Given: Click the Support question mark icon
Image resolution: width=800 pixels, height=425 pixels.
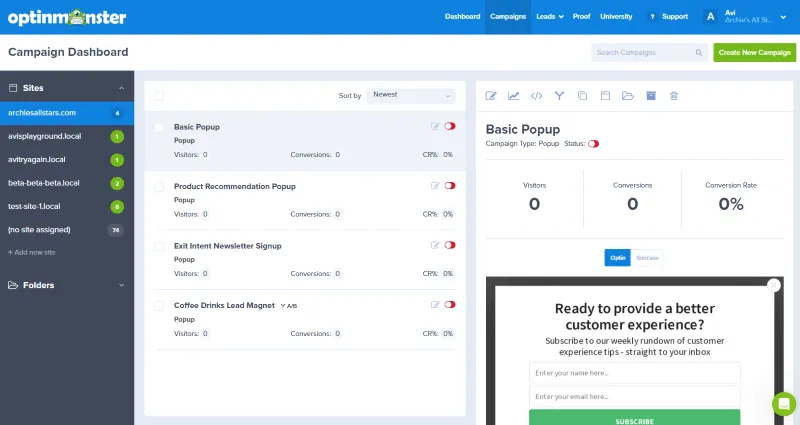Looking at the screenshot, I should pyautogui.click(x=652, y=17).
